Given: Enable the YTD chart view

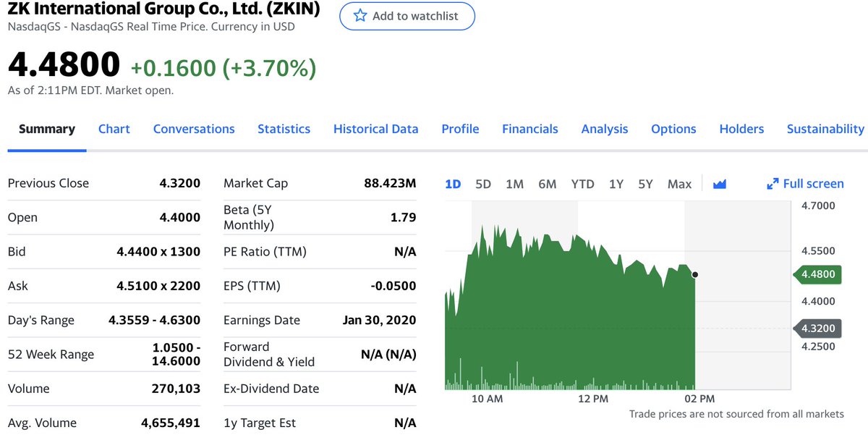Looking at the screenshot, I should [x=582, y=184].
